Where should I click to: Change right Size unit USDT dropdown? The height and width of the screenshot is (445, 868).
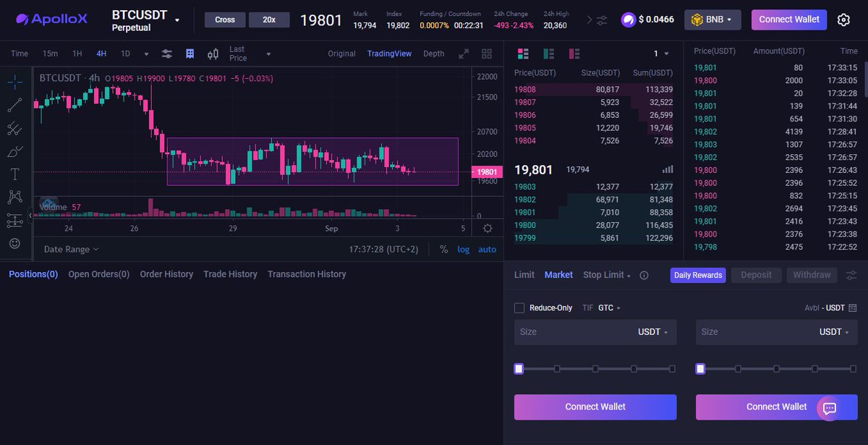[x=834, y=332]
